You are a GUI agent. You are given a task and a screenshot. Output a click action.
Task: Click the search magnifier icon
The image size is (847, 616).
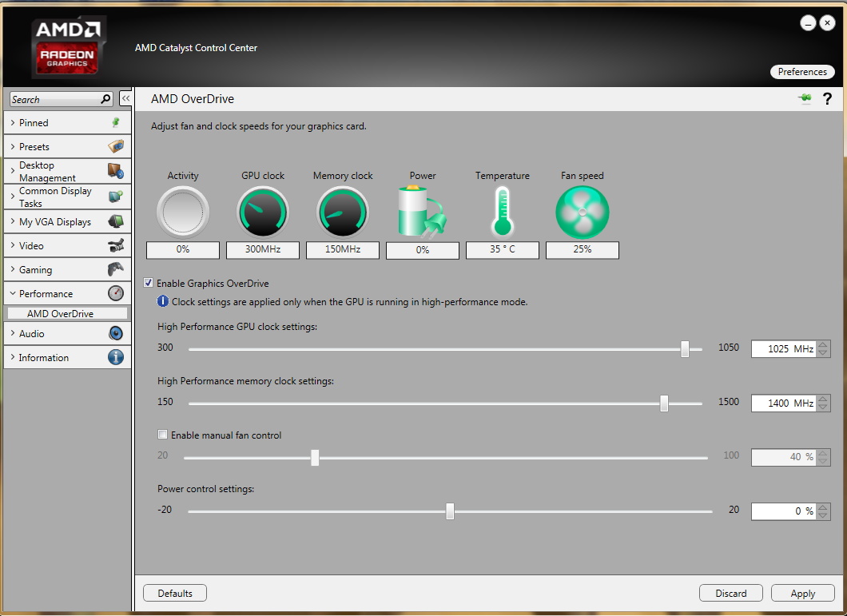pos(105,99)
